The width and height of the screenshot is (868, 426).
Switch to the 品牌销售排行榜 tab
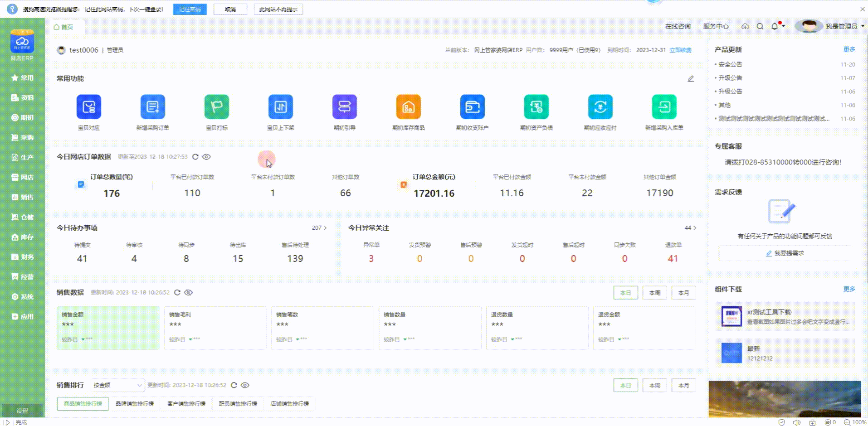[x=134, y=404]
